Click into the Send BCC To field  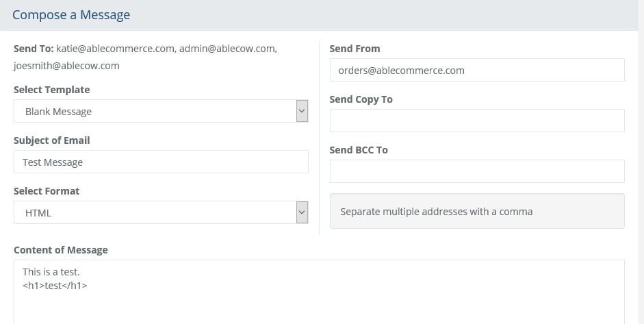coord(476,171)
